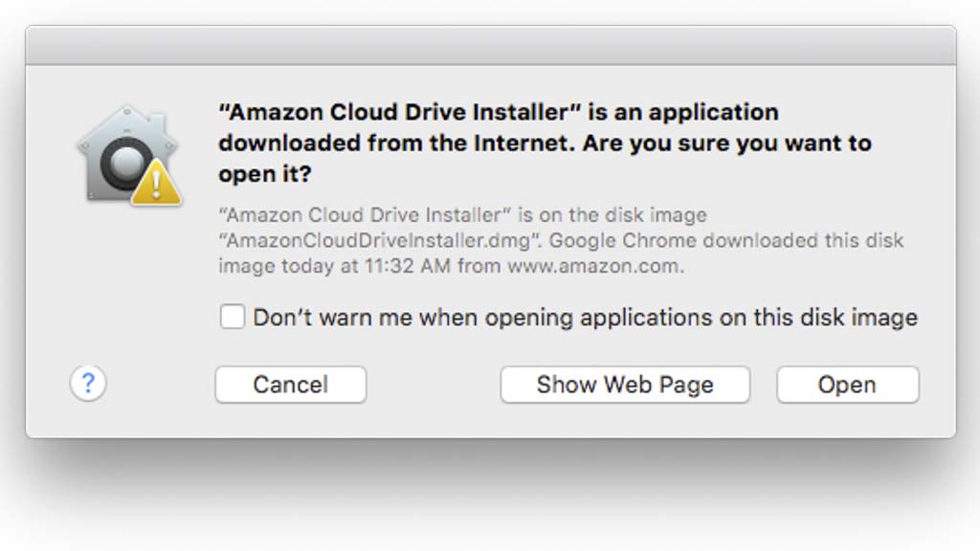Image resolution: width=980 pixels, height=551 pixels.
Task: Click the dialog's empty title bar
Action: coord(490,45)
